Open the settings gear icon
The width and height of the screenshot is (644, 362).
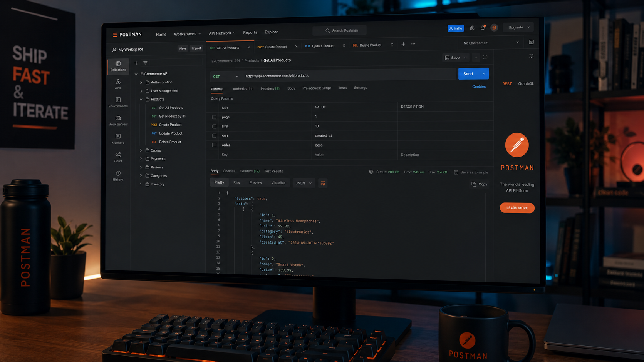click(x=472, y=28)
